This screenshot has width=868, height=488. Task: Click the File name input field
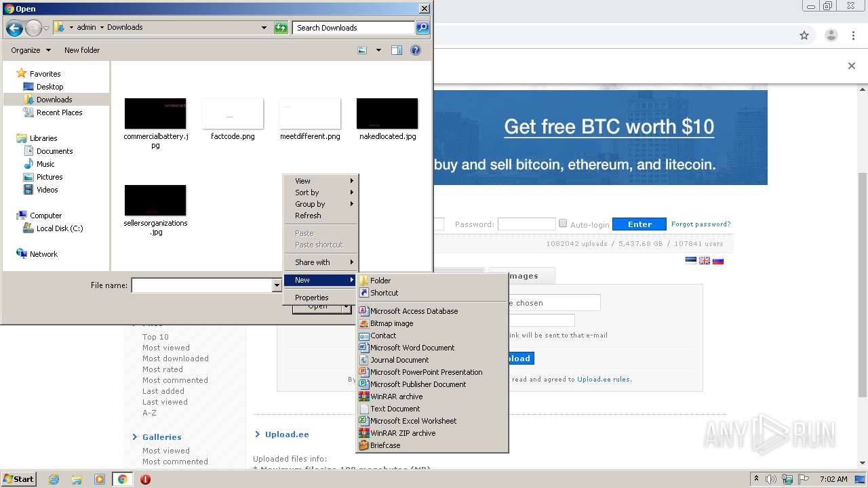(x=201, y=285)
